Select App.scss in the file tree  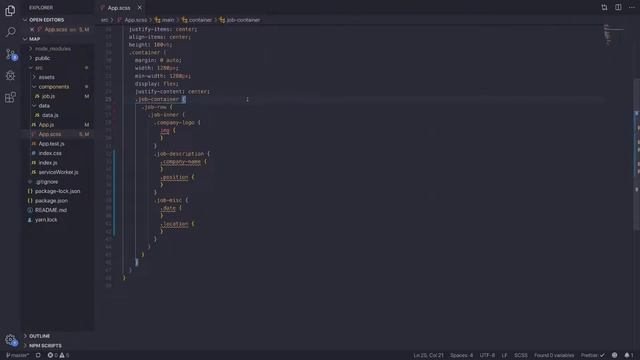[x=50, y=134]
